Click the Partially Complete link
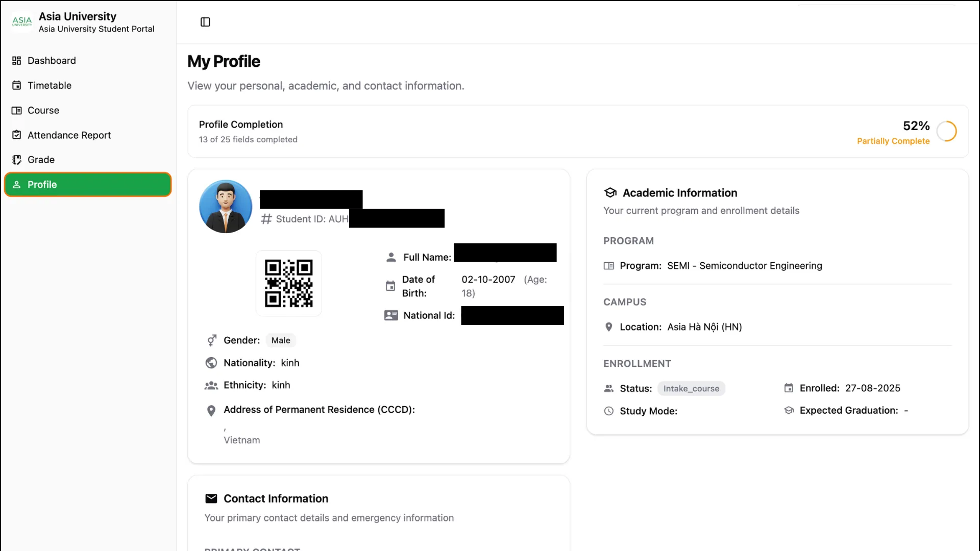980x551 pixels. pos(893,141)
